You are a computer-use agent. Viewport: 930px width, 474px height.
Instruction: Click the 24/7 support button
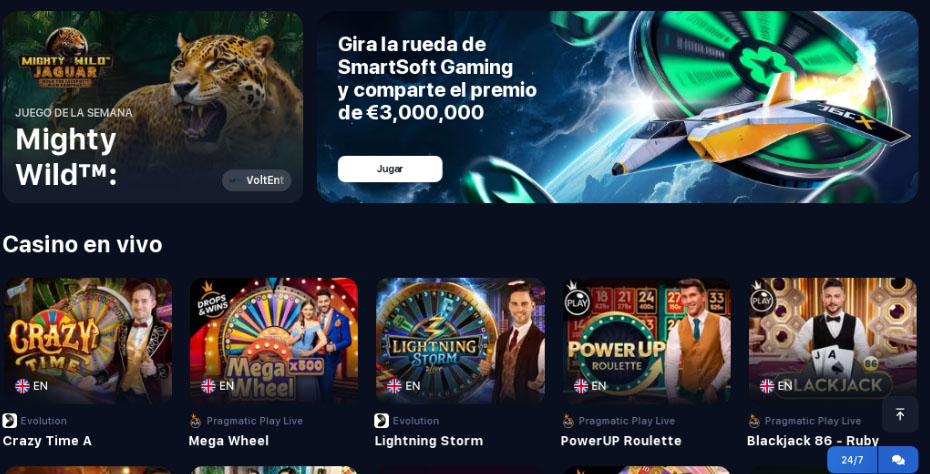[852, 460]
